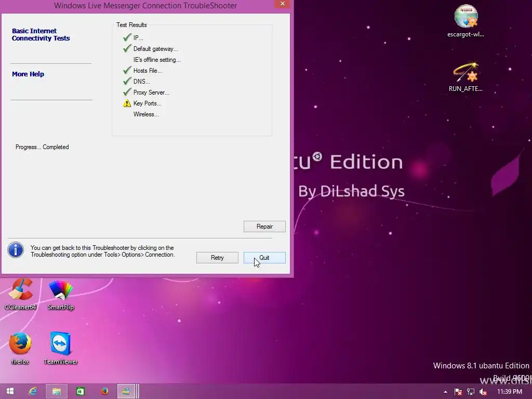Select the Hosts File result text

pyautogui.click(x=148, y=71)
